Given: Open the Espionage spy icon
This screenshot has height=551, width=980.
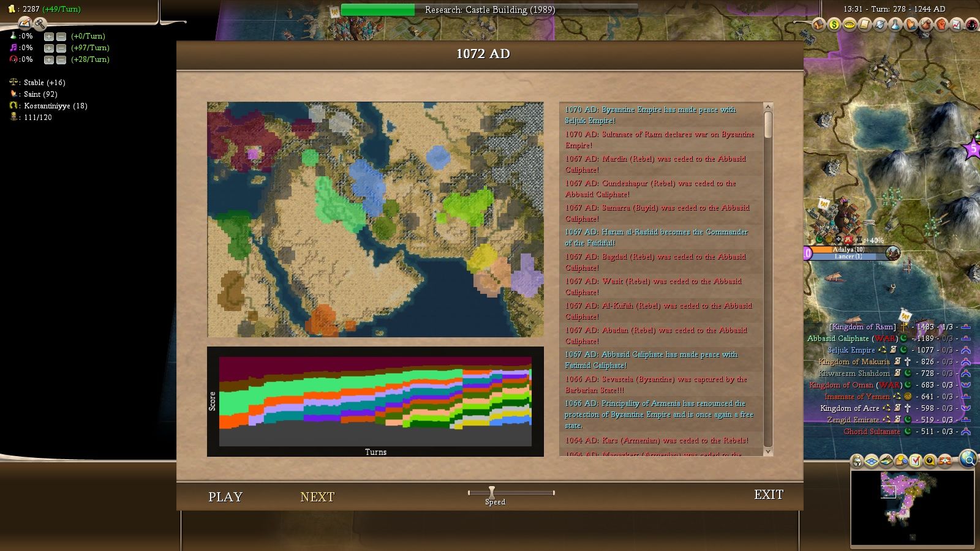Looking at the screenshot, I should tap(971, 24).
